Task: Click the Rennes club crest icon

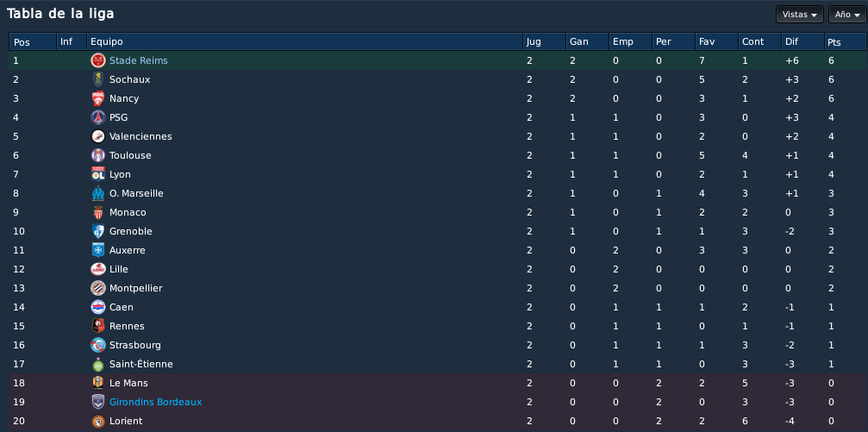Action: [x=98, y=326]
